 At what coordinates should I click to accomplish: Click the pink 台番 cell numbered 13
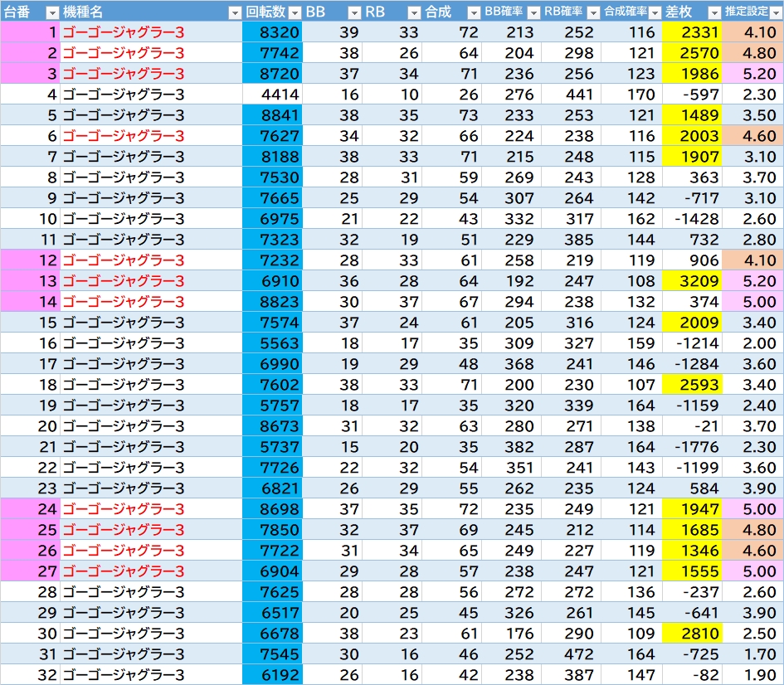[30, 281]
